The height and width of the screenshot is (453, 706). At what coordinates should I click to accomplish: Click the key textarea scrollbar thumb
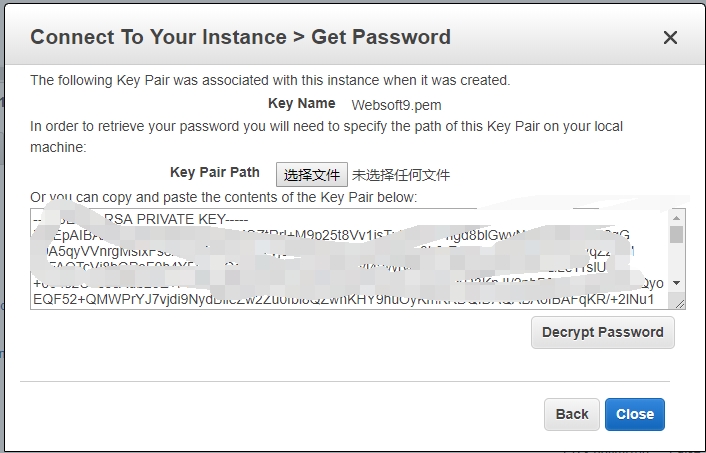pos(677,234)
